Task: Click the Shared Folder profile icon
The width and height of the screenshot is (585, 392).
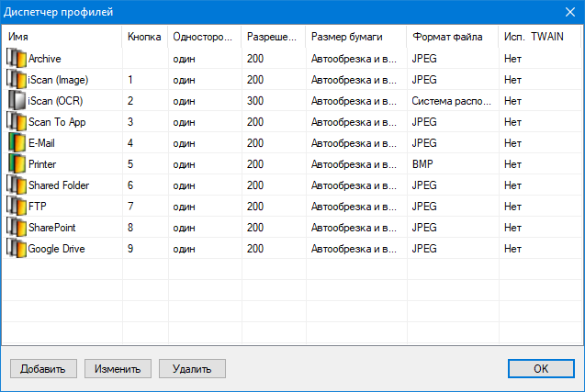Action: pyautogui.click(x=17, y=185)
